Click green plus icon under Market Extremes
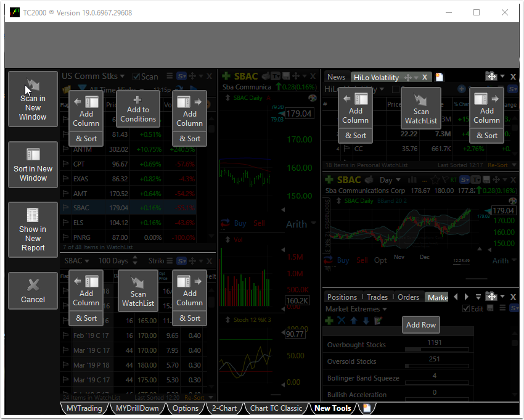The image size is (524, 420). [x=329, y=321]
